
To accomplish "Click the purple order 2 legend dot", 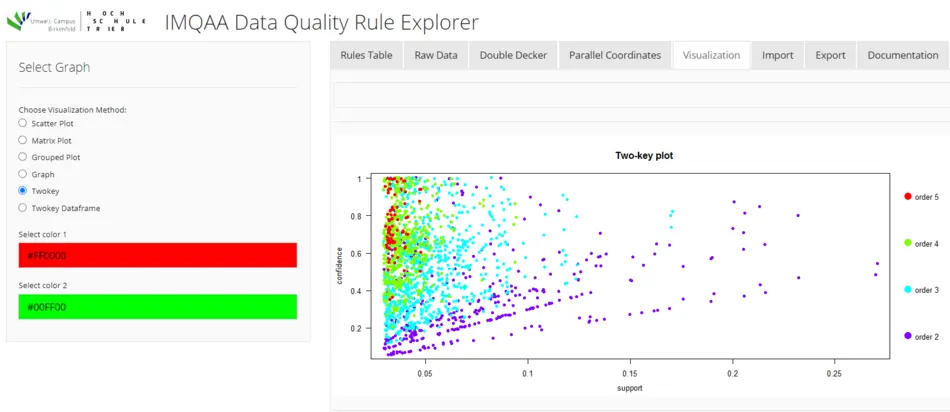I will [x=907, y=336].
